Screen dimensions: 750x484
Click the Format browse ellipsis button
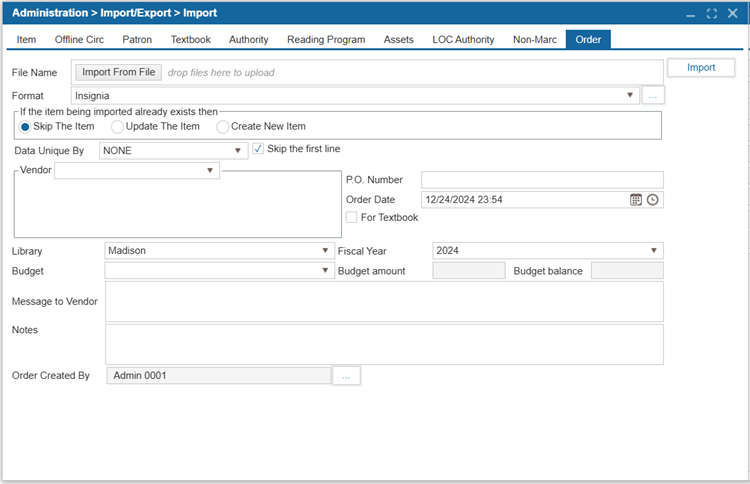(x=653, y=96)
